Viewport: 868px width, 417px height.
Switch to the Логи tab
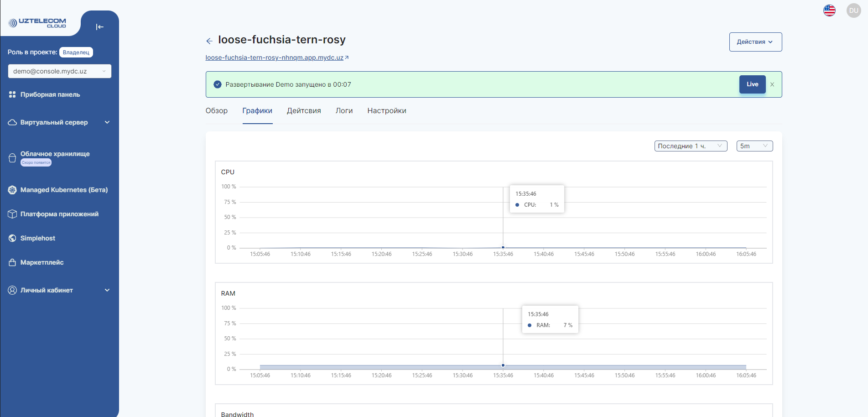[x=344, y=110]
